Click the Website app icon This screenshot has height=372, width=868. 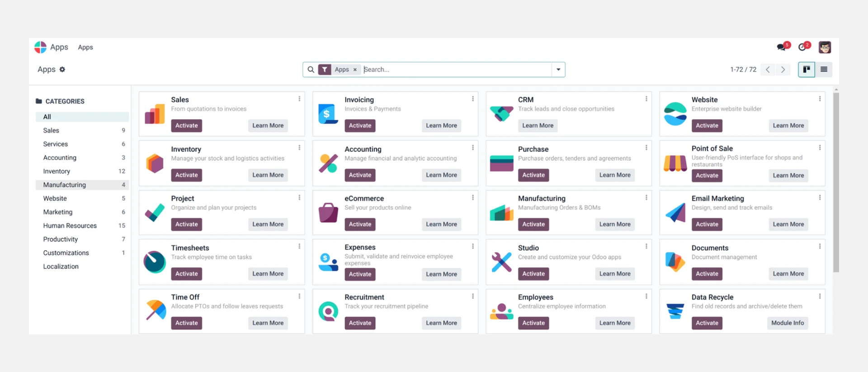click(x=675, y=114)
